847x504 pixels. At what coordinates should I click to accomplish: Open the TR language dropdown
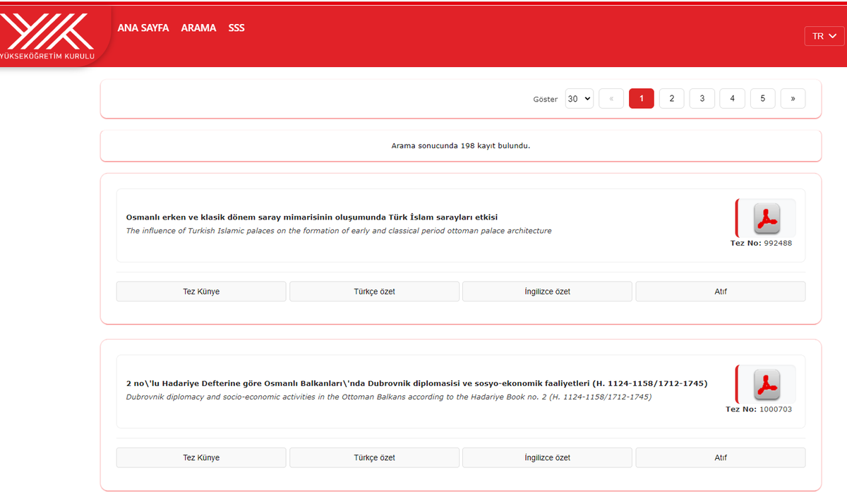[x=824, y=36]
